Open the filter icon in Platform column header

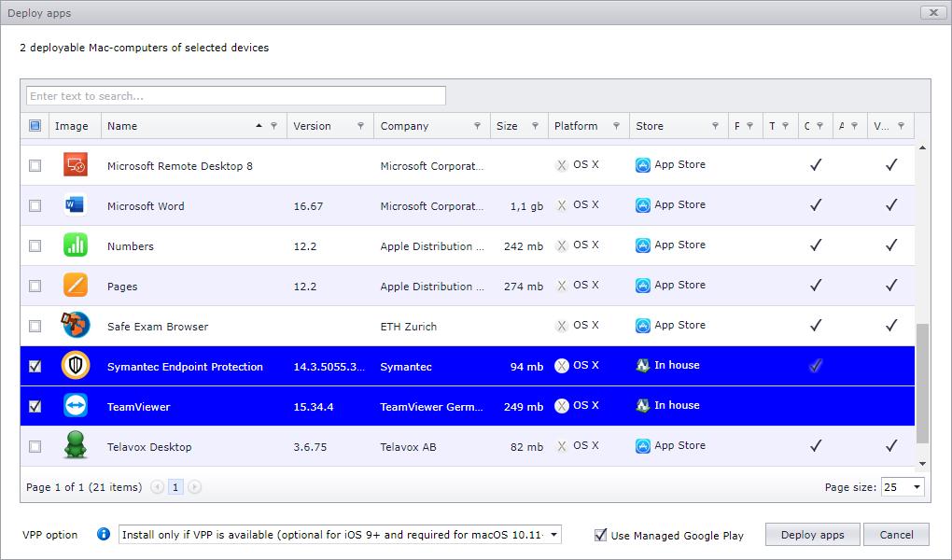pyautogui.click(x=616, y=126)
